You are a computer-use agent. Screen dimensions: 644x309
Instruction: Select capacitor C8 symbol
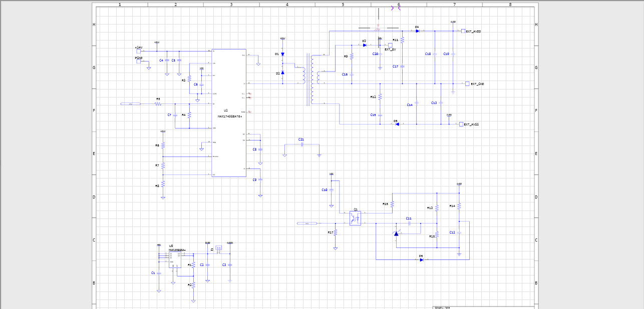click(260, 149)
